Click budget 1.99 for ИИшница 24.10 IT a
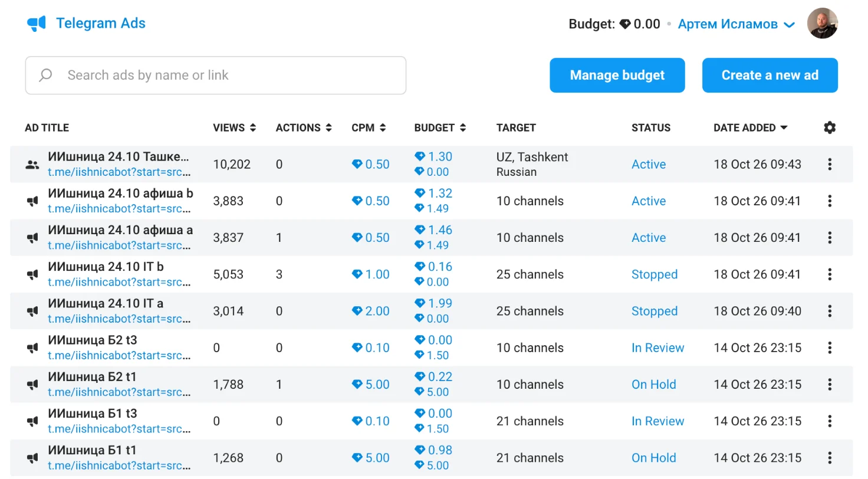 pyautogui.click(x=433, y=303)
